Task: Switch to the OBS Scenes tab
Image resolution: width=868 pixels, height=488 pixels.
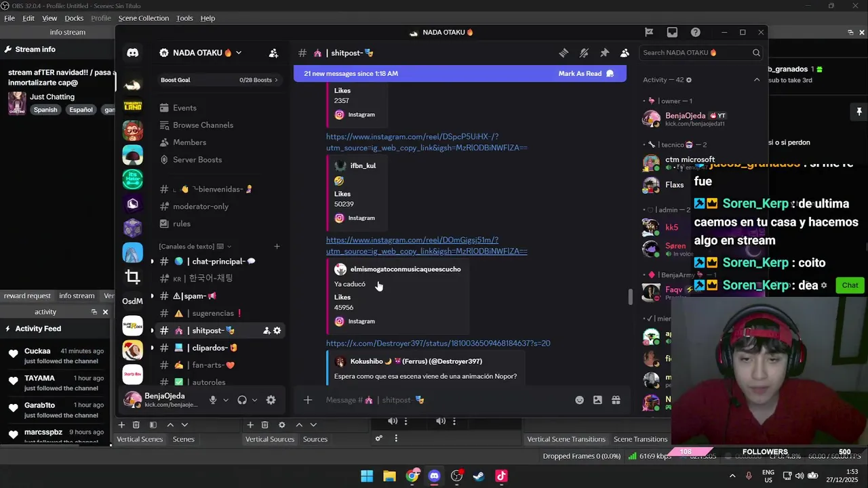Action: tap(183, 439)
